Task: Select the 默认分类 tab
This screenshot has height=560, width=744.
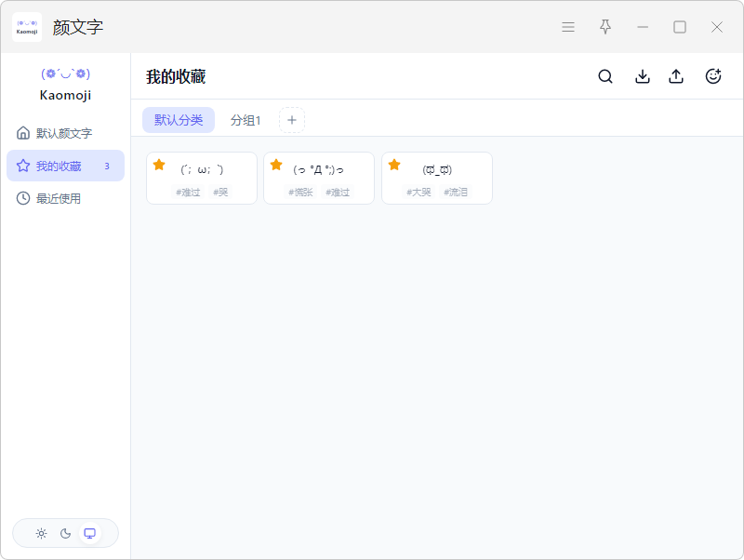Action: (x=179, y=120)
